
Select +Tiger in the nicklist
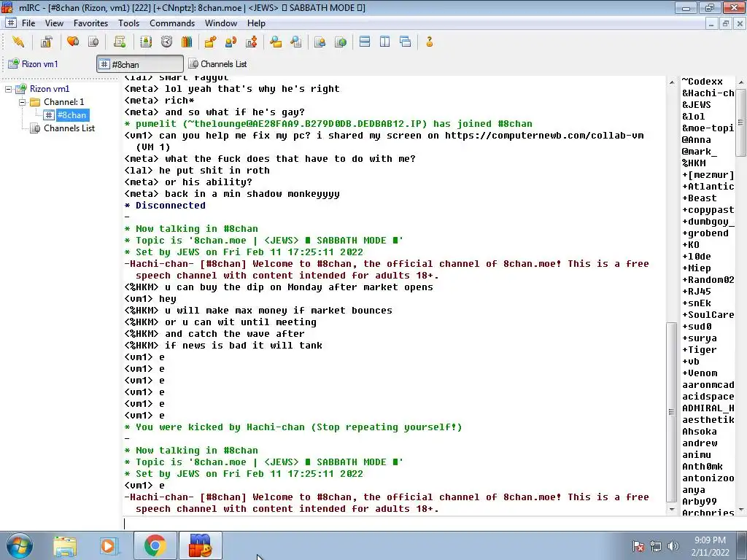[699, 350]
